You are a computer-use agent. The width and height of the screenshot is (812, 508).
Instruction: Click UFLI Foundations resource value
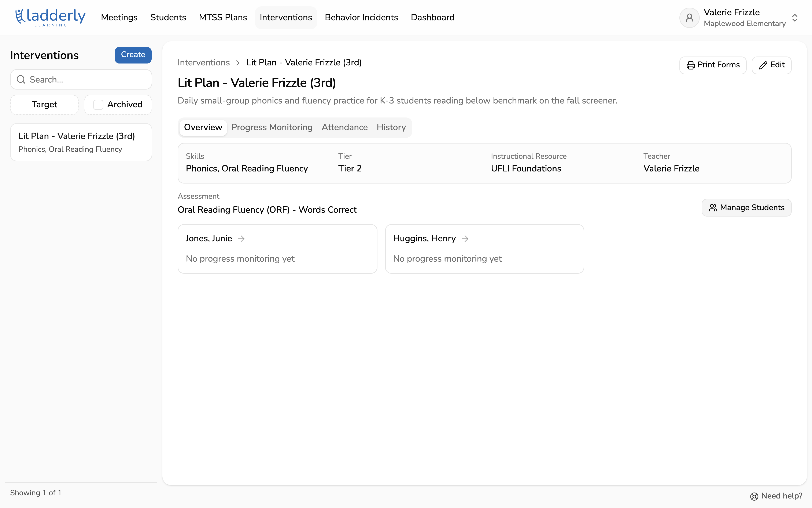click(526, 169)
